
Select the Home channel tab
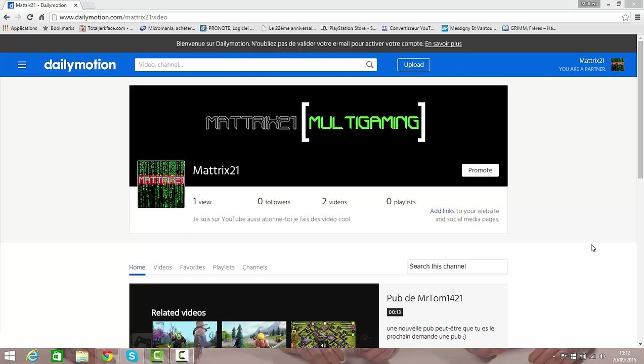pos(137,267)
